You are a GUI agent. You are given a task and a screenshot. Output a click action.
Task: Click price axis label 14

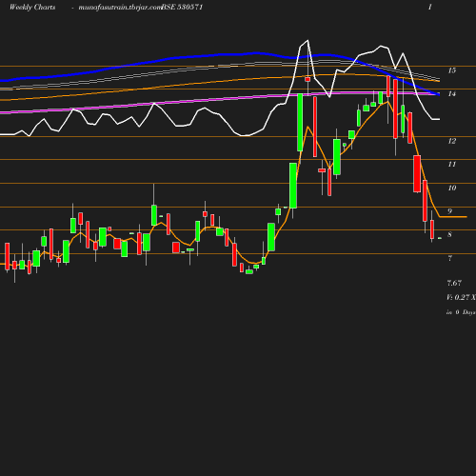pos(452,94)
